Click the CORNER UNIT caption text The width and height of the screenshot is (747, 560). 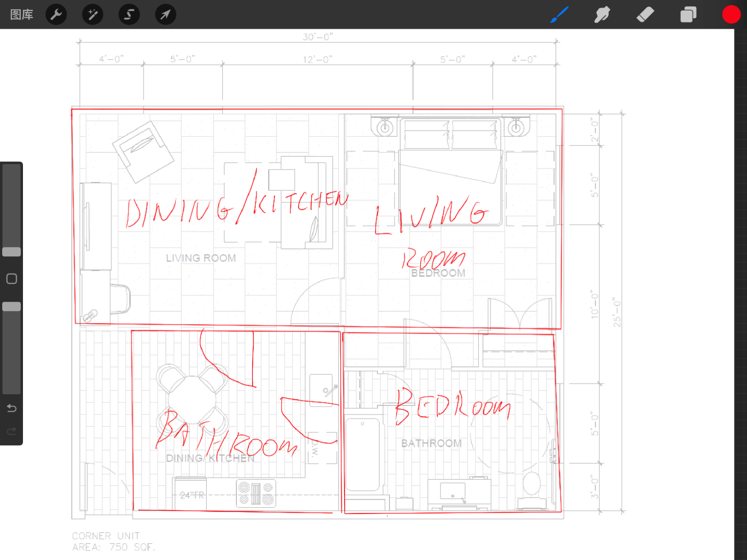tap(106, 536)
